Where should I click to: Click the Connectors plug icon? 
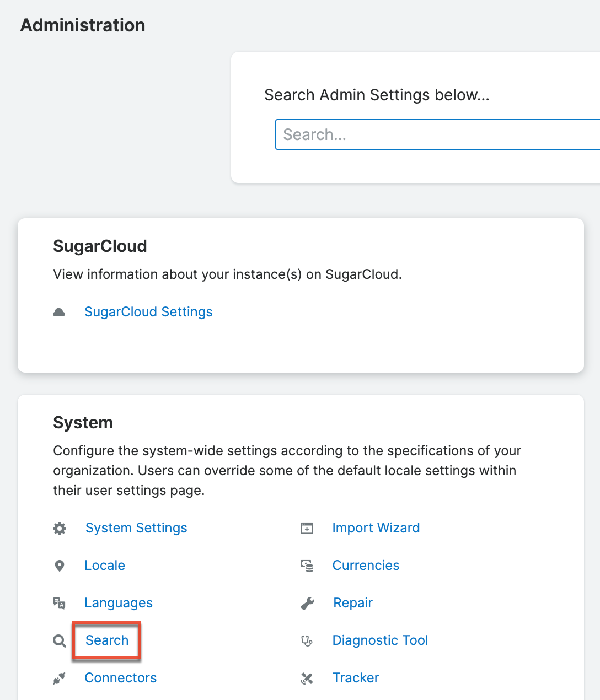tap(59, 679)
